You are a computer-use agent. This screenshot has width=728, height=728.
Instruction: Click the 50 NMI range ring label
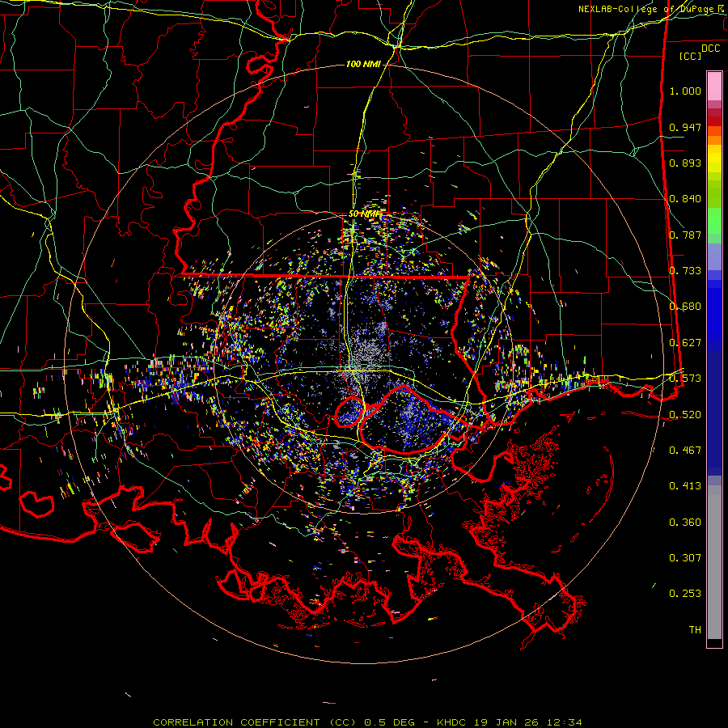pyautogui.click(x=364, y=214)
